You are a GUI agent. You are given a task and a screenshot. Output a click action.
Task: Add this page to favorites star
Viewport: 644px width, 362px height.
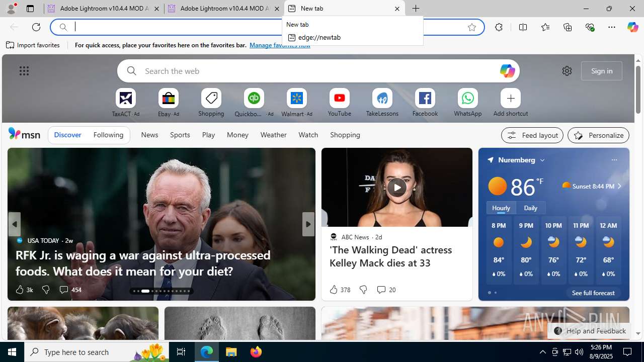pos(472,27)
